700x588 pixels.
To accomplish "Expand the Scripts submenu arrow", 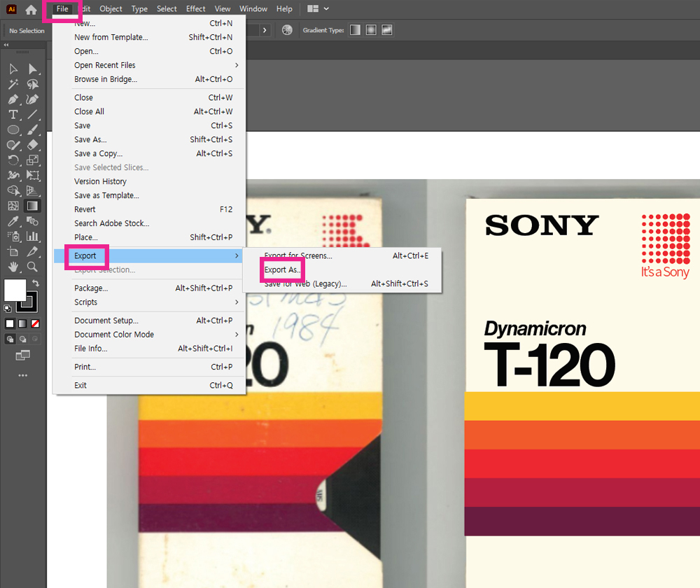I will point(237,302).
